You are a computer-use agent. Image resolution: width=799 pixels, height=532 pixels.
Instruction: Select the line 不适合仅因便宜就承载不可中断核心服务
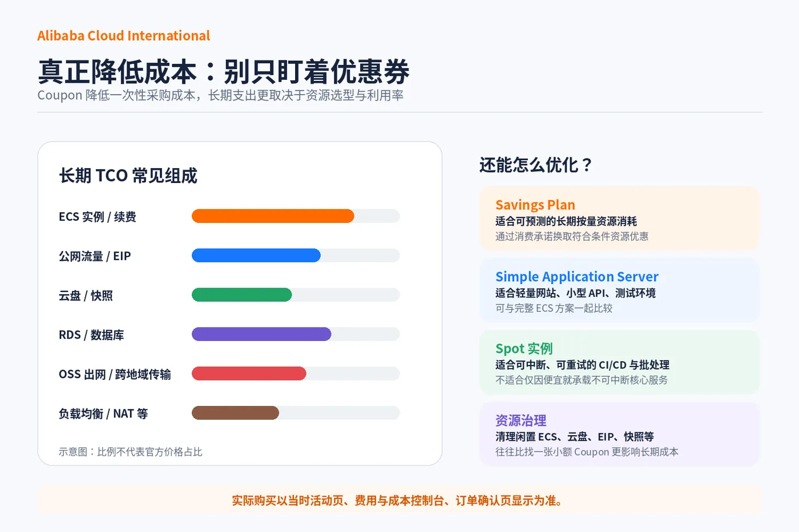(x=582, y=380)
